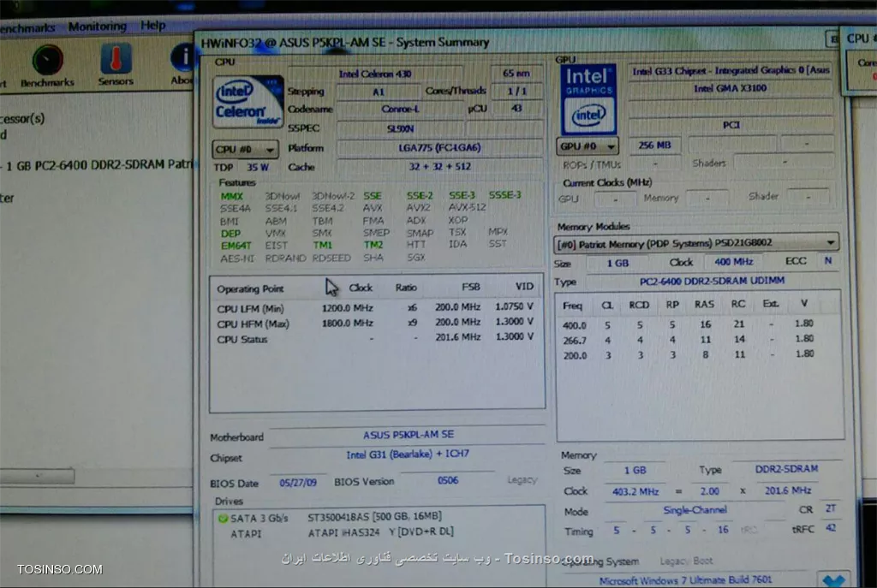
Task: Open the Benchmarks toolbar icon
Action: coord(48,61)
